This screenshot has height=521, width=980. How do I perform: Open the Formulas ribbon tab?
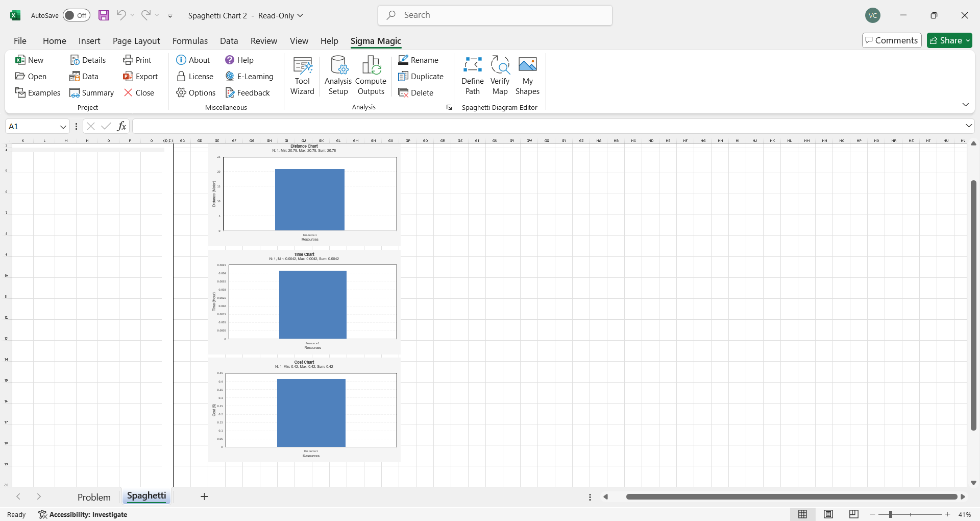point(190,41)
